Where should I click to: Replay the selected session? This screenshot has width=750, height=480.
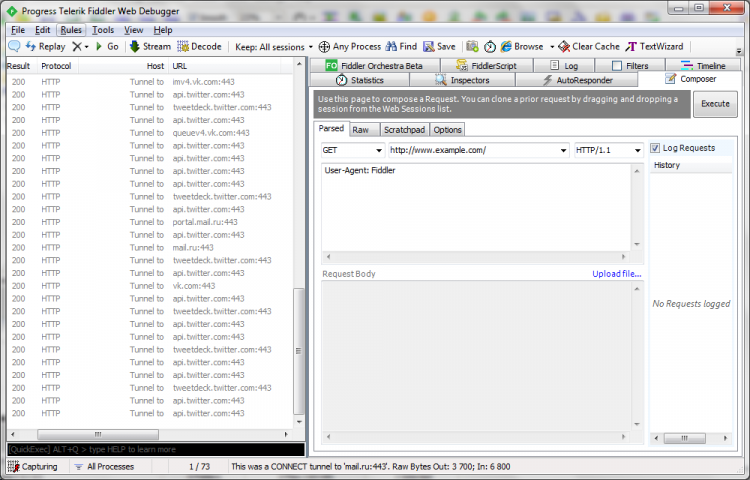pyautogui.click(x=45, y=46)
